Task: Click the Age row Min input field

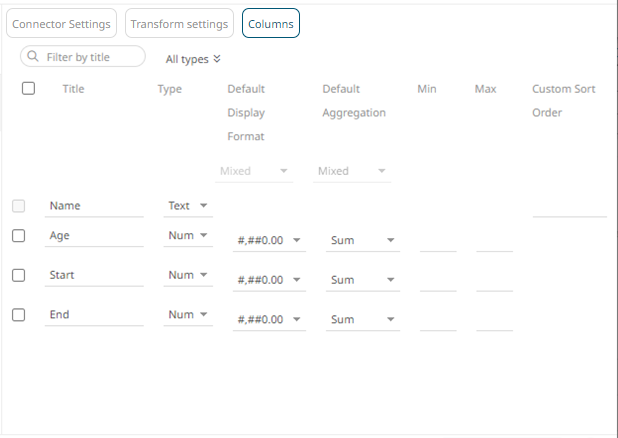Action: coord(437,240)
